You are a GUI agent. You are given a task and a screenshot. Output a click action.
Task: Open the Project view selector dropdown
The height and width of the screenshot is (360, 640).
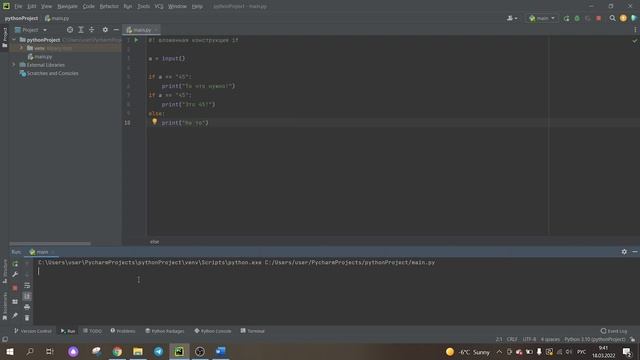click(31, 30)
